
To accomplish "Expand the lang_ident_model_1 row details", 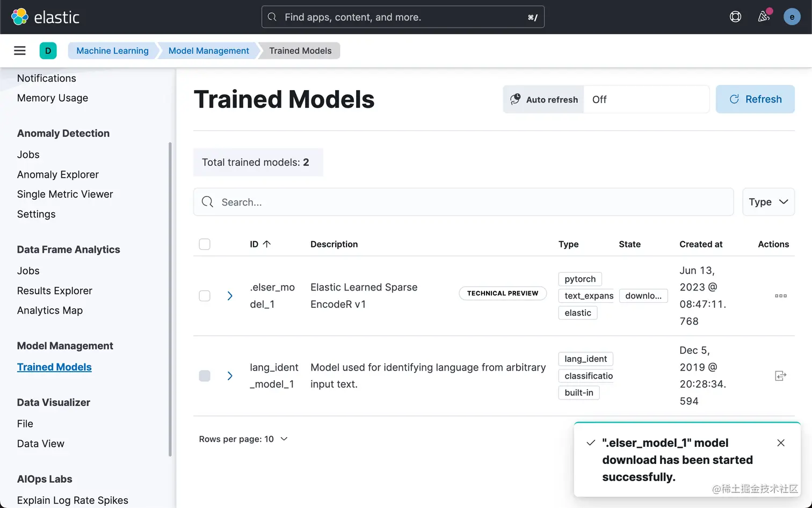I will pyautogui.click(x=230, y=376).
